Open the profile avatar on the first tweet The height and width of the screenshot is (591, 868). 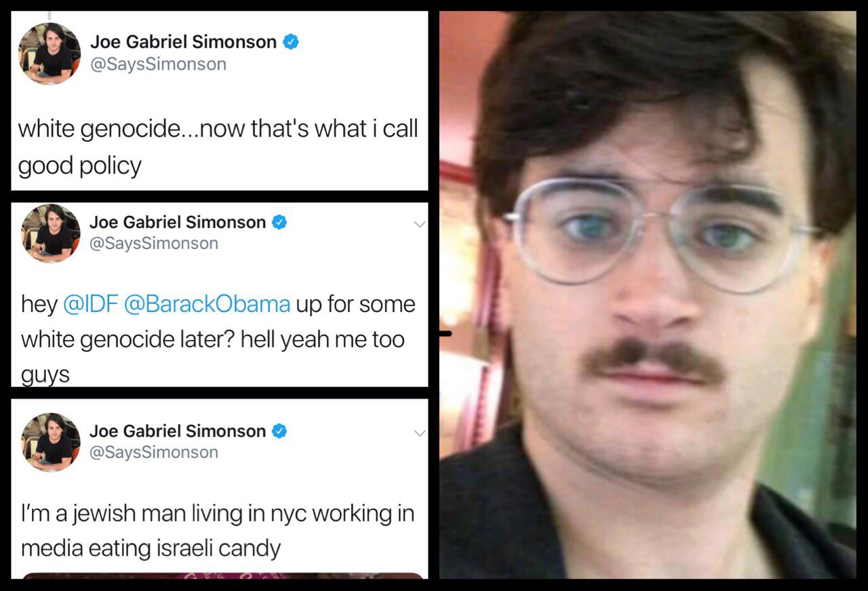(50, 54)
